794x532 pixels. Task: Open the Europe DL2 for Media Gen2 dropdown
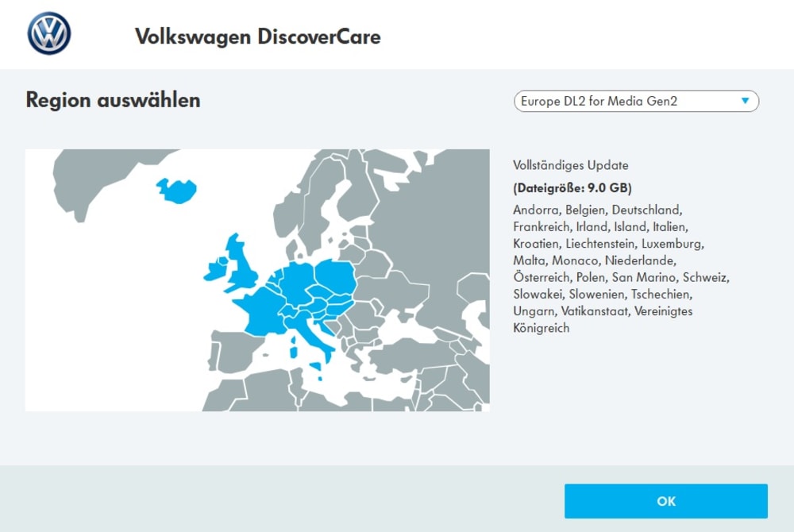tap(635, 102)
